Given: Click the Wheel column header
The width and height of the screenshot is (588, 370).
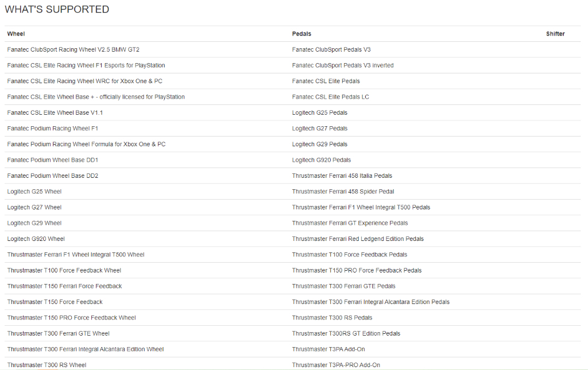Looking at the screenshot, I should pos(16,34).
